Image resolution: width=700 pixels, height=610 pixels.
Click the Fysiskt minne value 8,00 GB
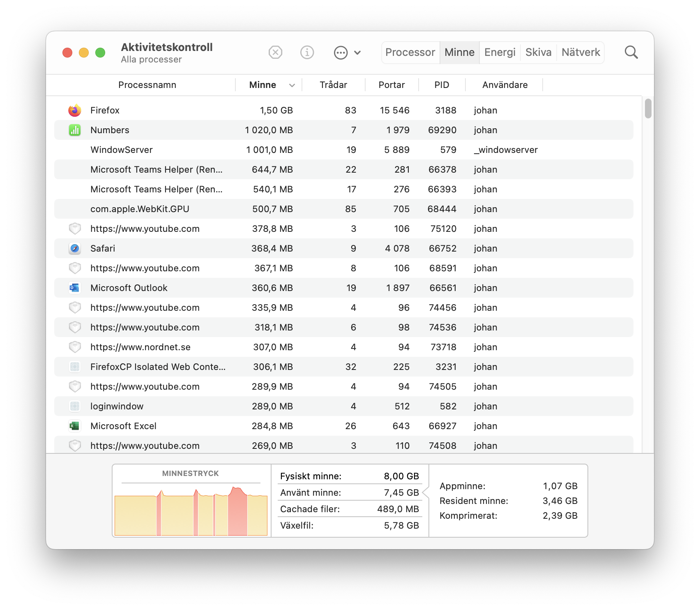[401, 476]
